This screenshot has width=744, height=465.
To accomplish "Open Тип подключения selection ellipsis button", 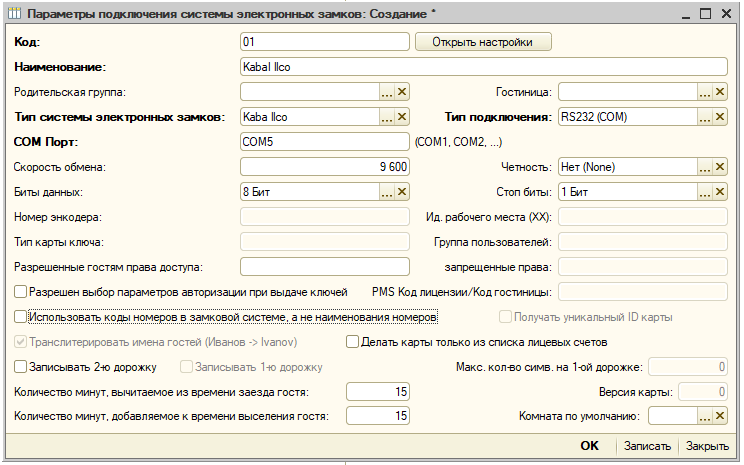I will coord(705,117).
